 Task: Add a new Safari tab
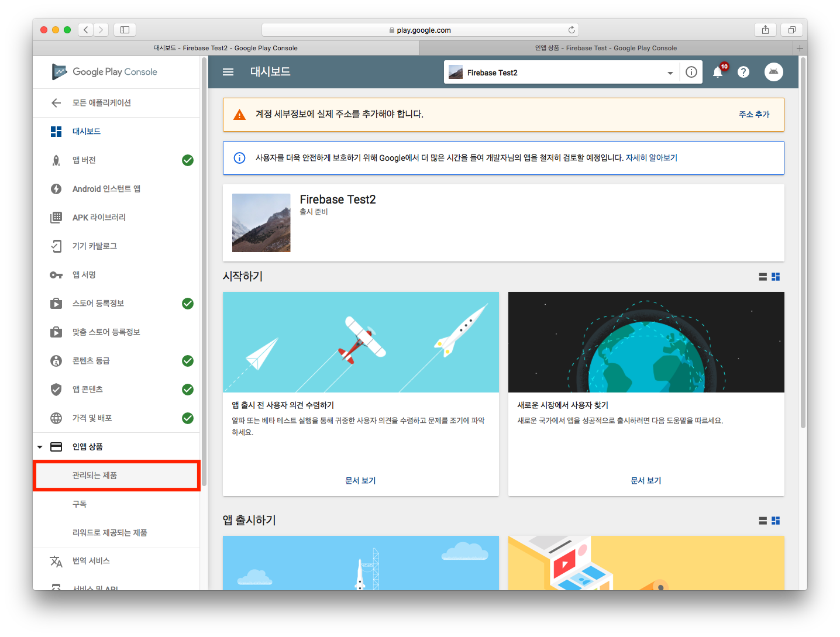point(800,48)
